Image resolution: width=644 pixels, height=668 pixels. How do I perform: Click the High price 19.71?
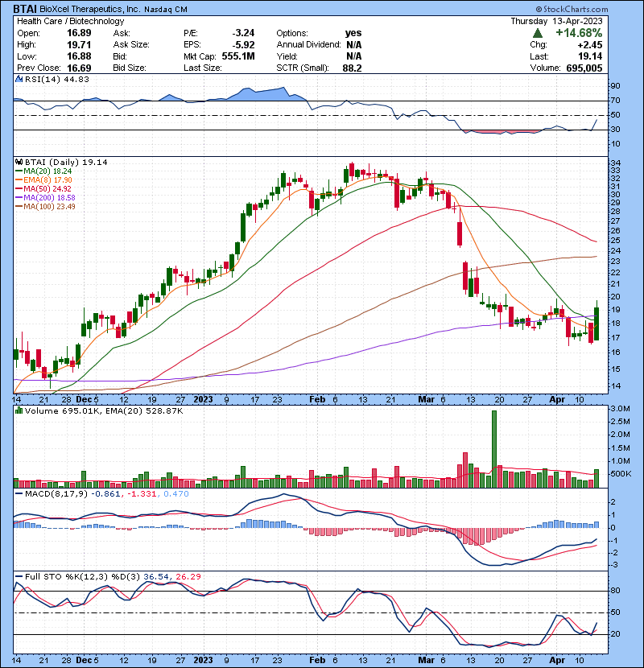[x=79, y=45]
